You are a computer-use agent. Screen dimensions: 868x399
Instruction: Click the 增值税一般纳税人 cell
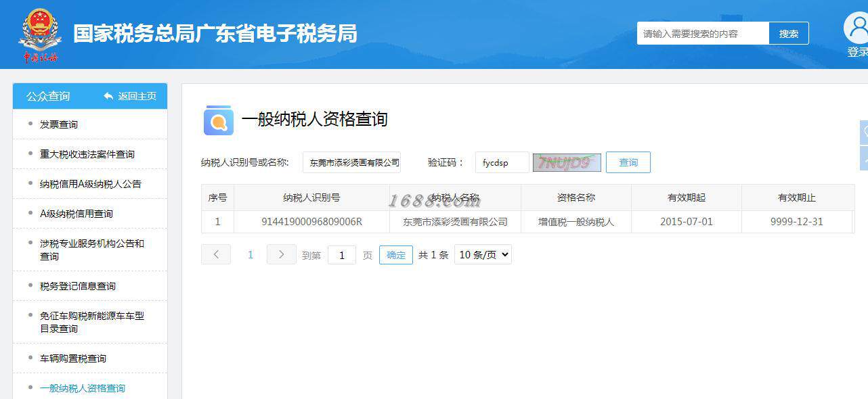pyautogui.click(x=576, y=221)
